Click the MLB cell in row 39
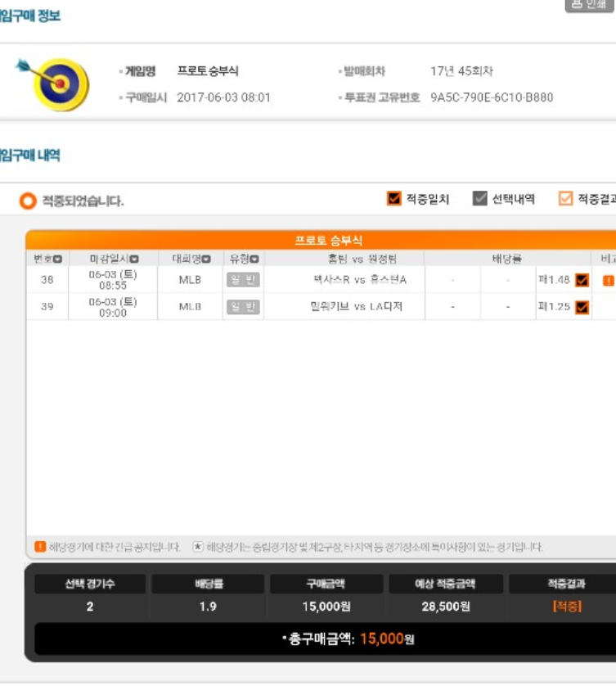The width and height of the screenshot is (616, 686). click(190, 307)
